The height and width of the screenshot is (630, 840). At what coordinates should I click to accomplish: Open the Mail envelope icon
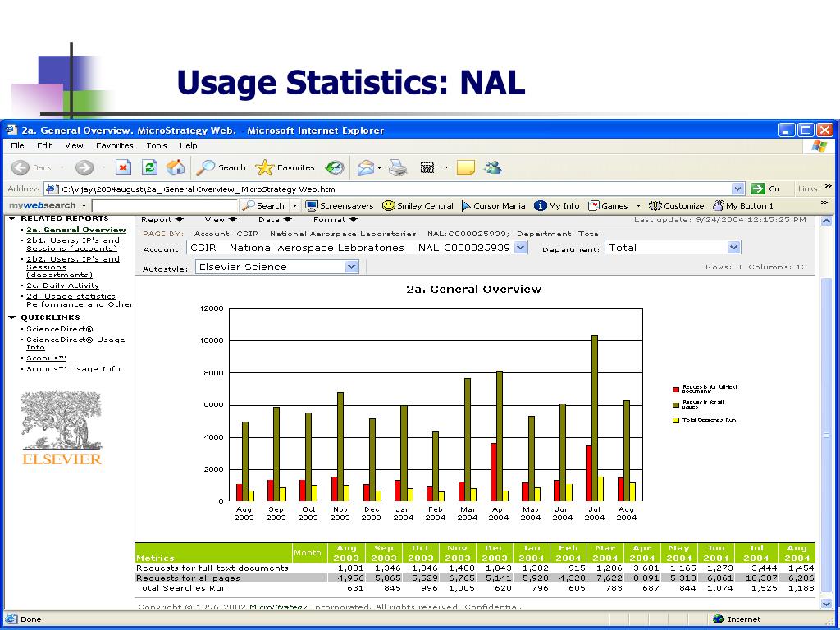[x=366, y=167]
